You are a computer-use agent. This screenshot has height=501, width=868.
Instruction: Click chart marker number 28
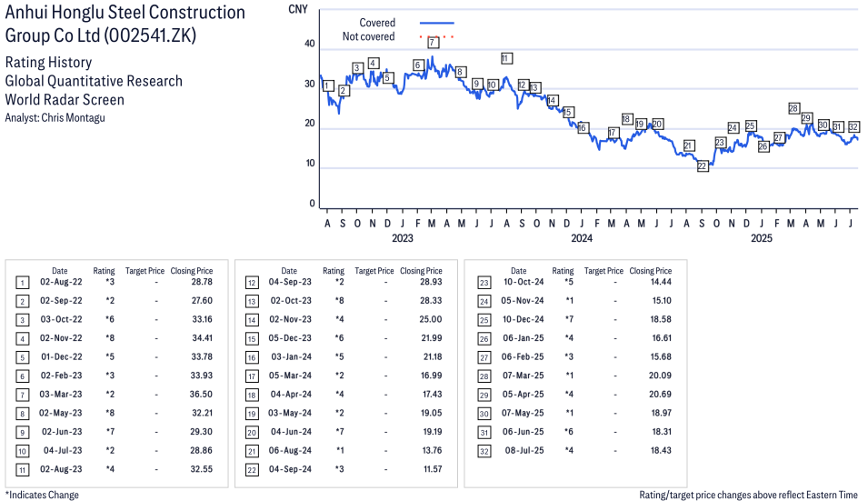[x=793, y=108]
